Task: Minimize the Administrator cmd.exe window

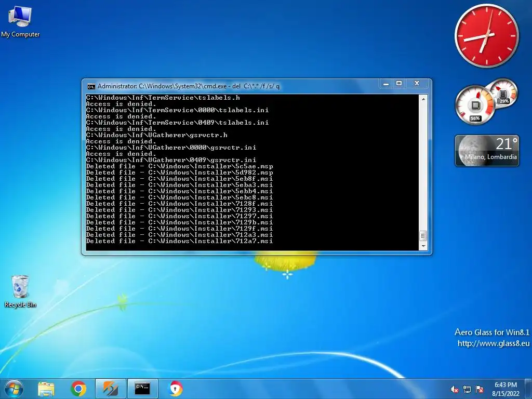Action: click(386, 84)
